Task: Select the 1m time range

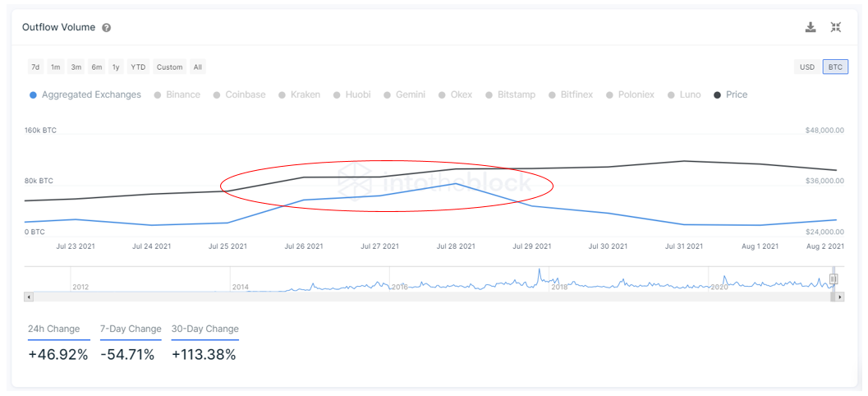Action: (55, 67)
